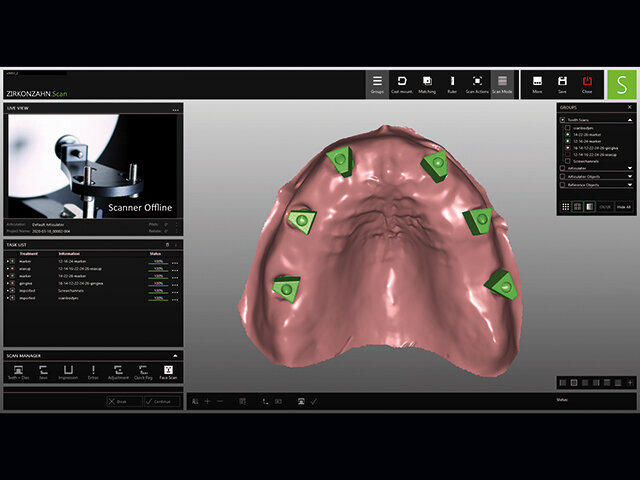Viewport: 640px width, 480px height.
Task: Click the Cast mount. tool icon
Action: click(x=401, y=84)
